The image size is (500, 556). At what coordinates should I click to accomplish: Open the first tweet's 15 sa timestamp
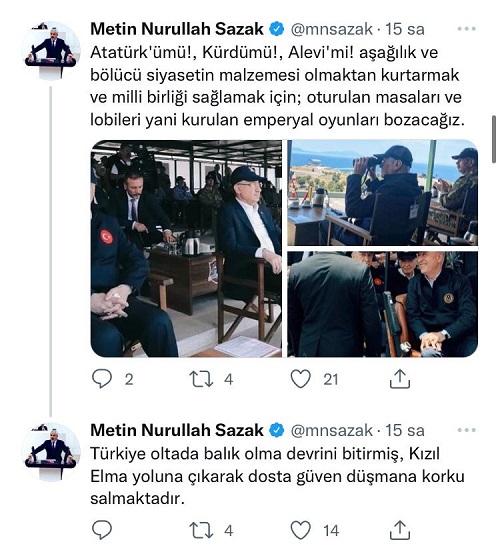click(405, 29)
